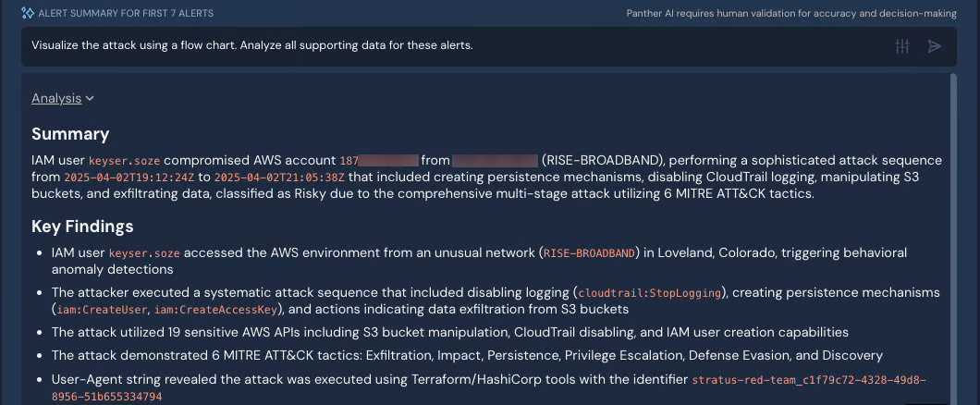The image size is (980, 405).
Task: Click the Key Findings heading
Action: (82, 227)
